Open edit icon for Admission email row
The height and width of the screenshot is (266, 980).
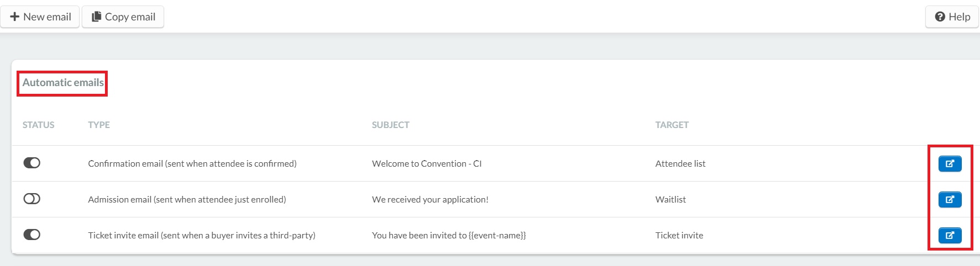pyautogui.click(x=950, y=199)
